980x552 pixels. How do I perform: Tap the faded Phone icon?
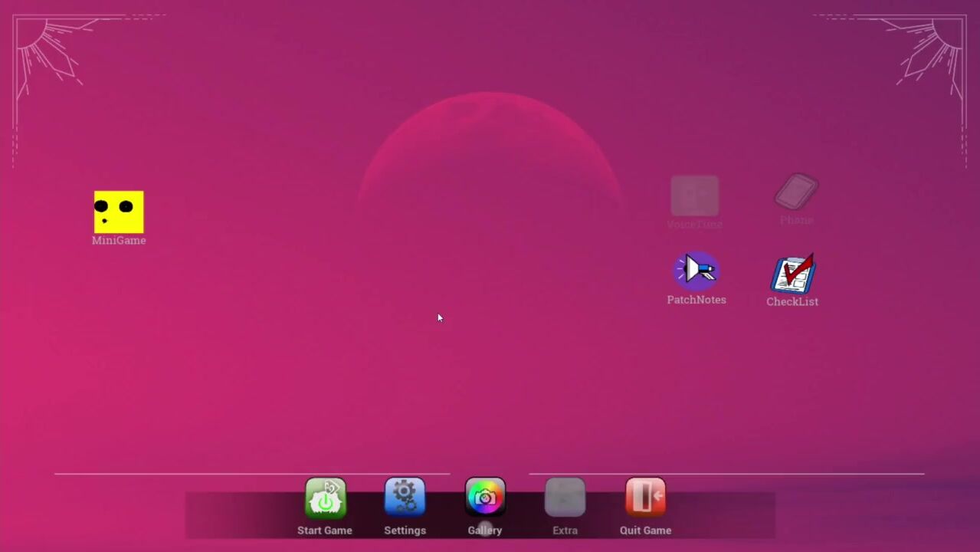click(796, 191)
